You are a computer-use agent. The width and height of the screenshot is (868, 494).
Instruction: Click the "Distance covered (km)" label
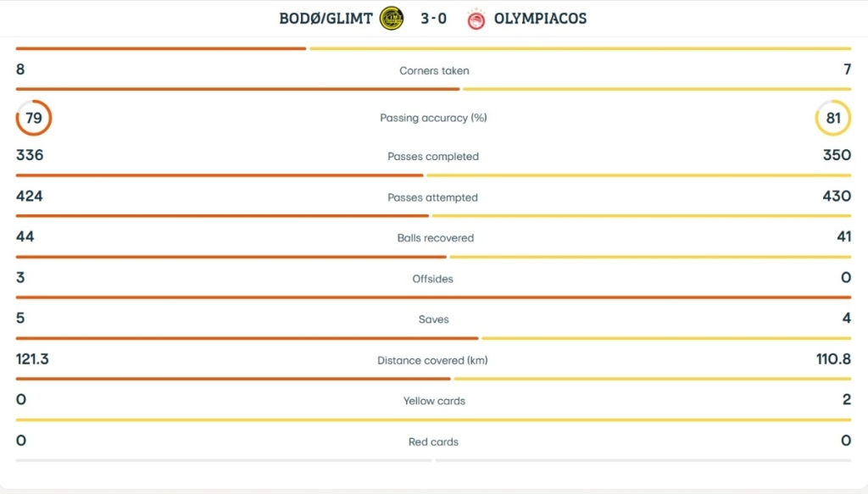point(432,361)
